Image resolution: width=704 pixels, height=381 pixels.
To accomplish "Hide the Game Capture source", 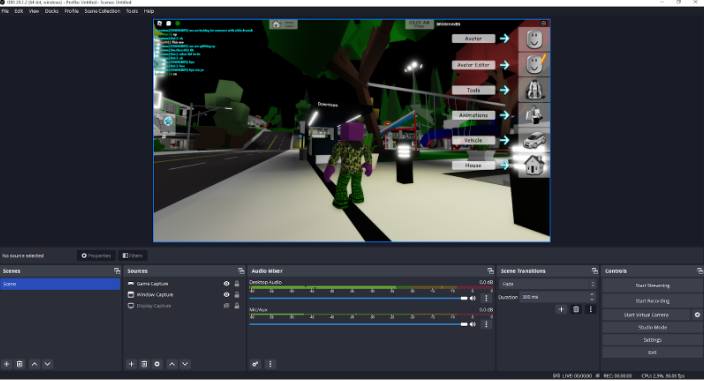I will click(x=226, y=284).
